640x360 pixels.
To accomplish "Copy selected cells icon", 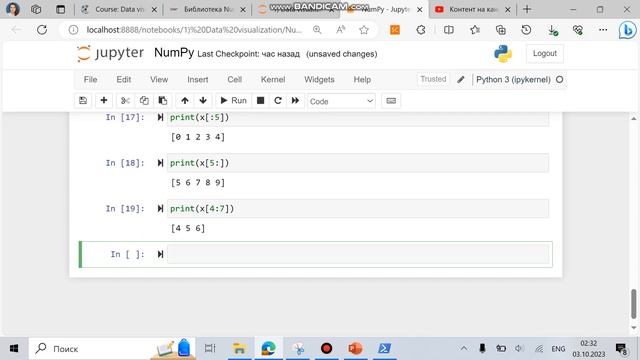I will 144,100.
